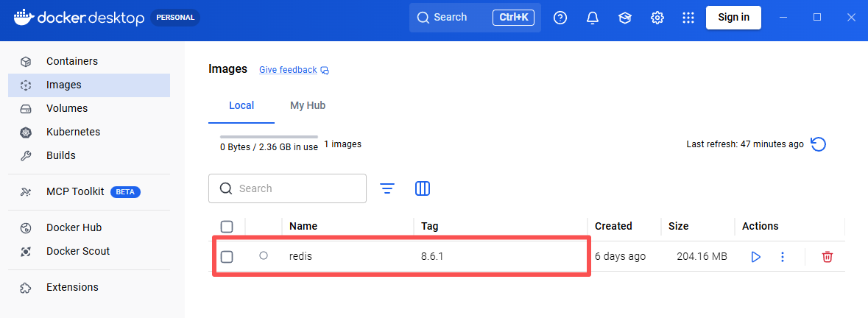The height and width of the screenshot is (318, 868).
Task: Delete the redis image with trash icon
Action: click(x=827, y=257)
